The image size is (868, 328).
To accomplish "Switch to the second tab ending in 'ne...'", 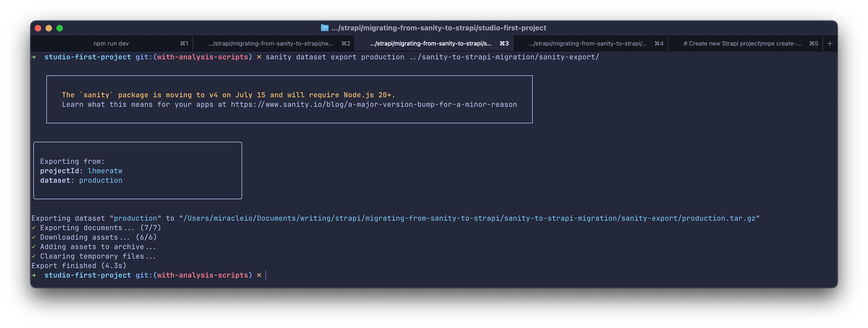I will point(274,43).
